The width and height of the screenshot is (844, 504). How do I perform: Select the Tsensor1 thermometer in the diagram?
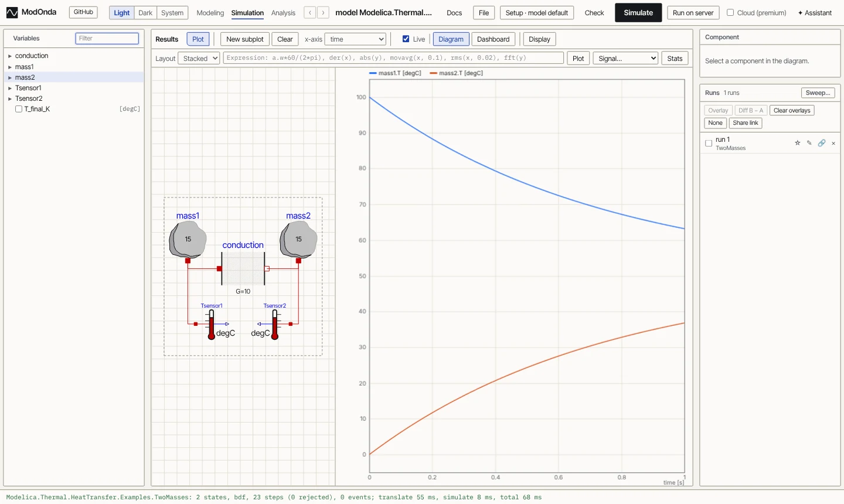point(212,325)
